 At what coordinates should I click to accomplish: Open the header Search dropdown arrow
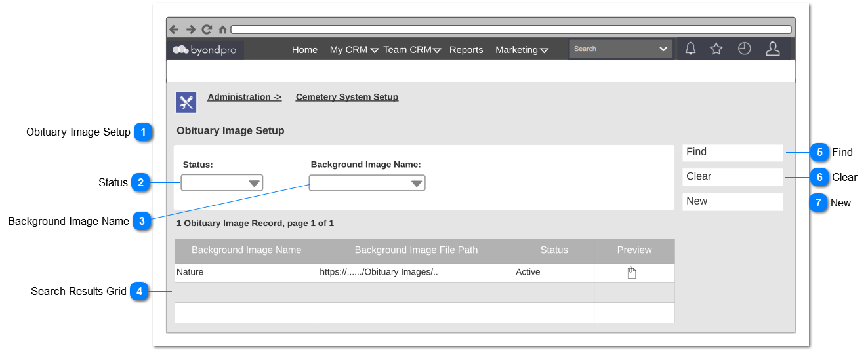663,49
